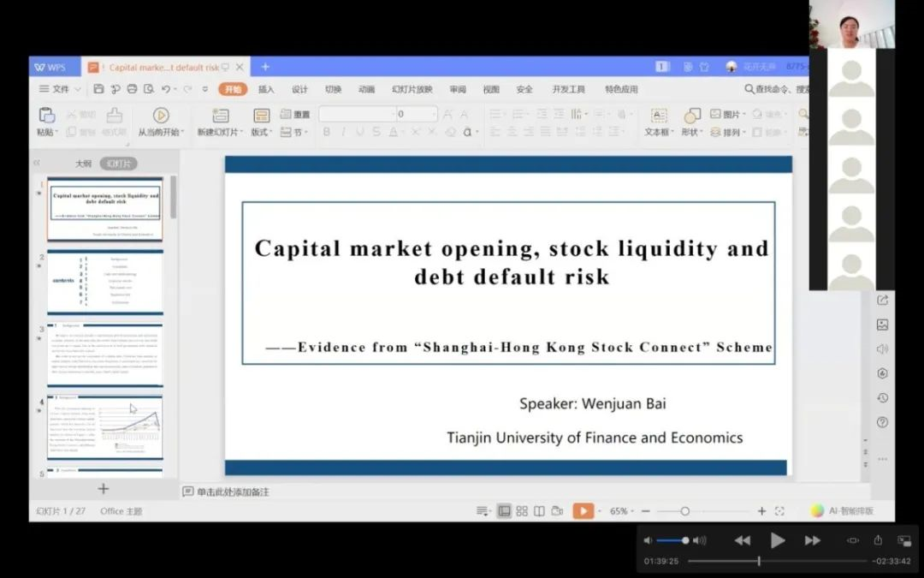Toggle Italic formatting button

[343, 132]
